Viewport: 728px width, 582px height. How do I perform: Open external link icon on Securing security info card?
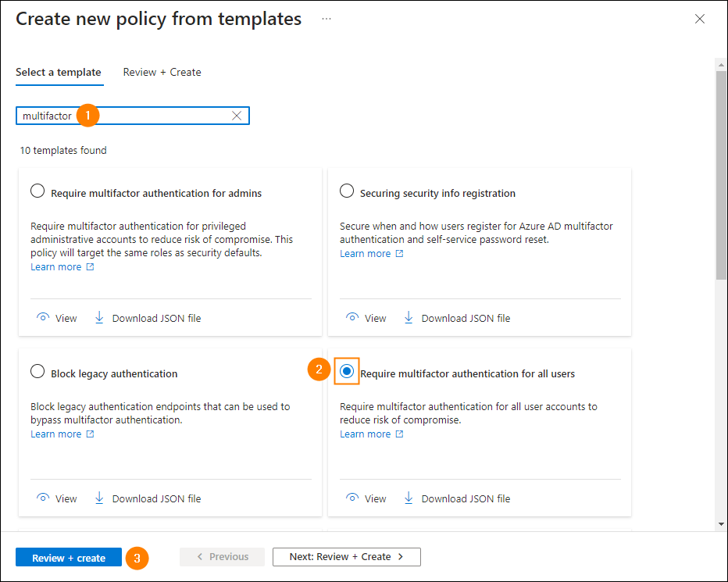click(399, 254)
